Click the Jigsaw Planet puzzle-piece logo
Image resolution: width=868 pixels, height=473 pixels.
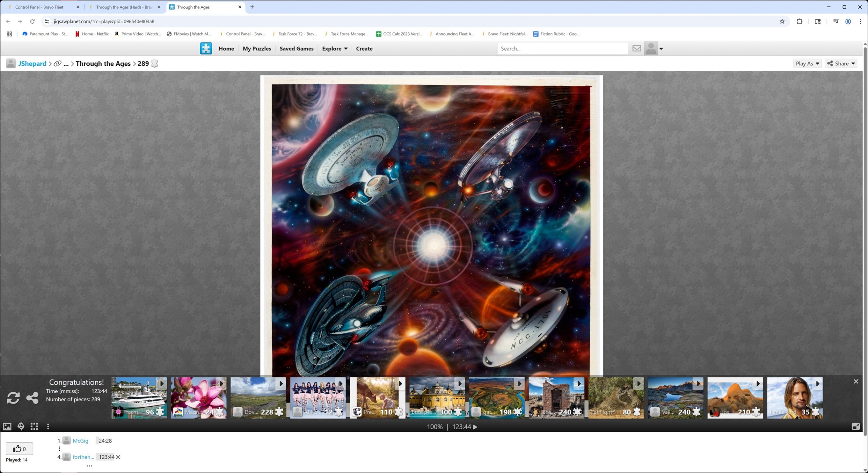pyautogui.click(x=206, y=48)
